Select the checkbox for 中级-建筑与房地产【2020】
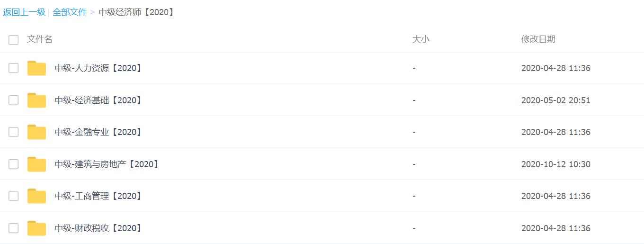 (x=13, y=164)
